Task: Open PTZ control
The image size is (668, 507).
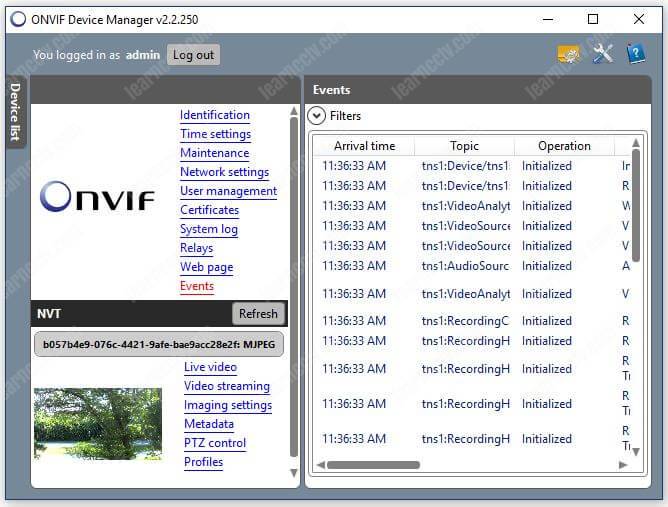Action: 215,443
